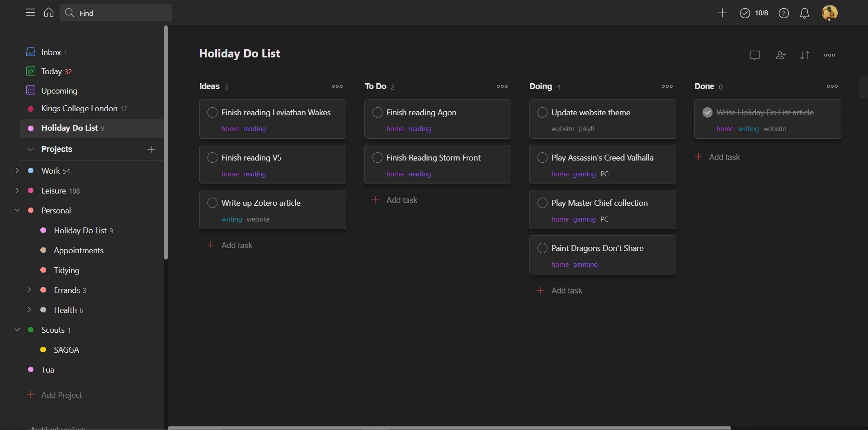Screen dimensions: 868x430
Task: Open the help question mark icon
Action: 784,13
